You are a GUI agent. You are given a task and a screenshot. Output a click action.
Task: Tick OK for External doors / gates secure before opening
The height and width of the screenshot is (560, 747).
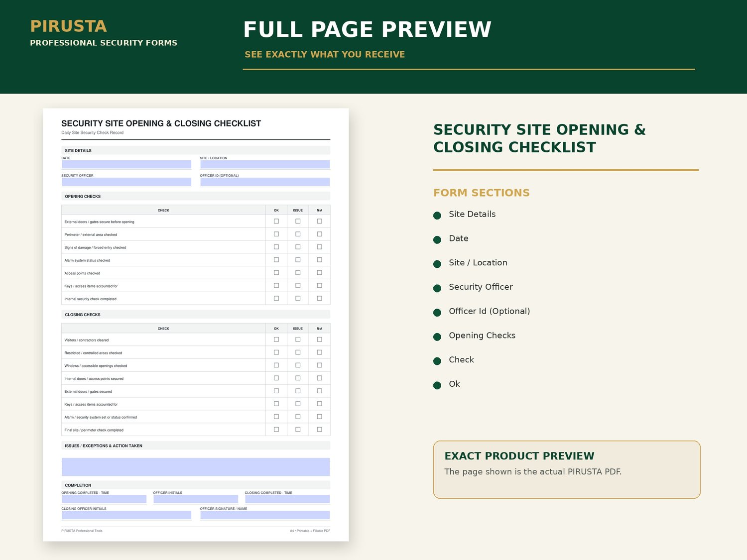276,221
